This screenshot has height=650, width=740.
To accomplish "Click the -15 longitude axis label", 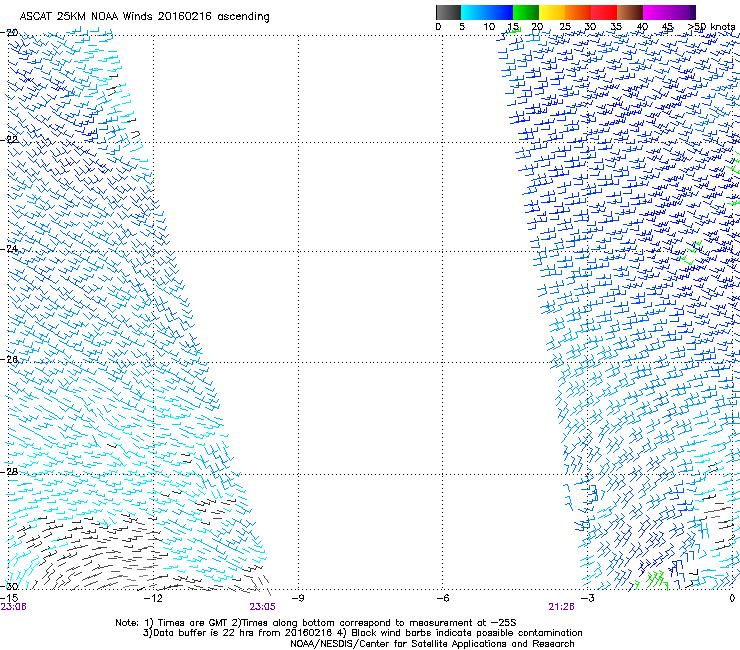I will pyautogui.click(x=9, y=598).
